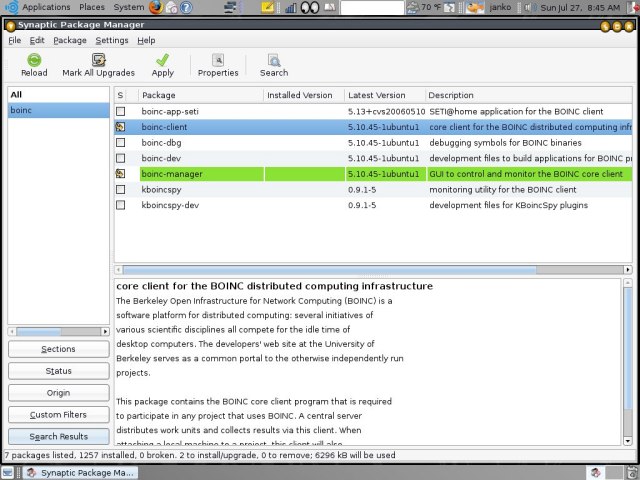640x480 pixels.
Task: Toggle checkbox for kboincspy-dev
Action: click(x=120, y=205)
